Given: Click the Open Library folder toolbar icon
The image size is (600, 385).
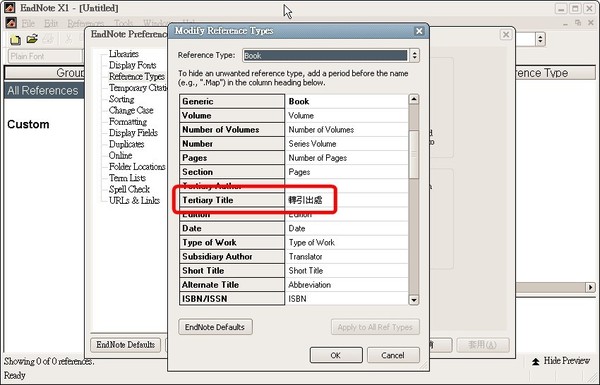Looking at the screenshot, I should [32, 39].
